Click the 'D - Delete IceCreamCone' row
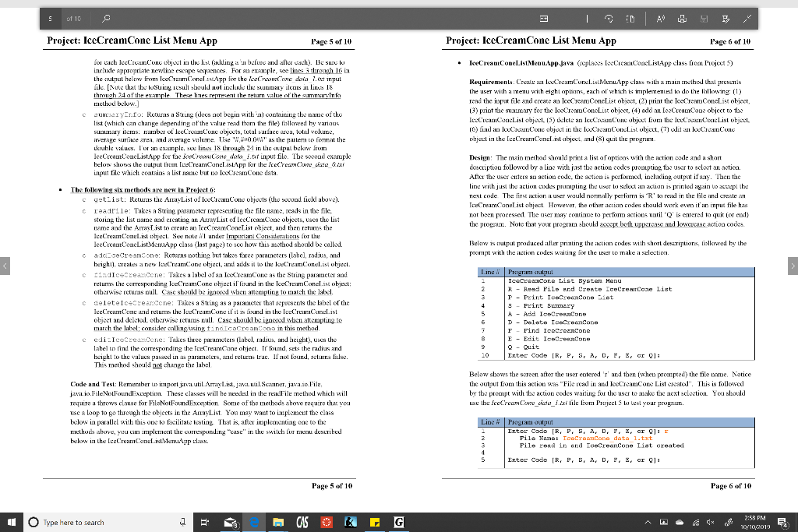This screenshot has width=798, height=532. pos(553,322)
